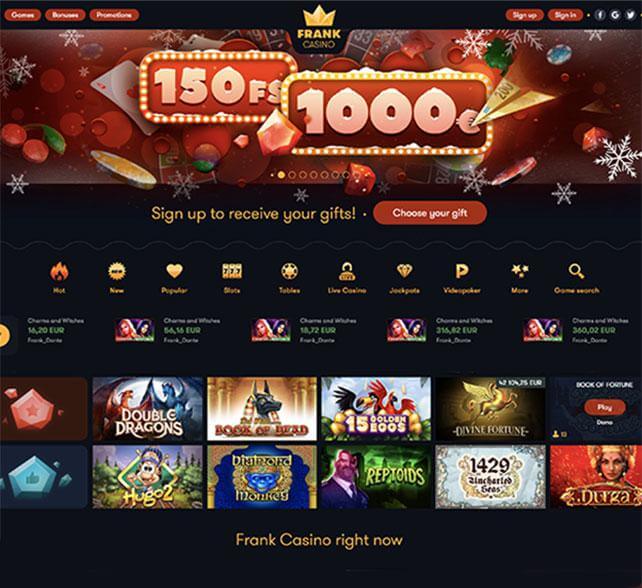This screenshot has height=588, width=642.
Task: Open the Games menu
Action: 23,15
